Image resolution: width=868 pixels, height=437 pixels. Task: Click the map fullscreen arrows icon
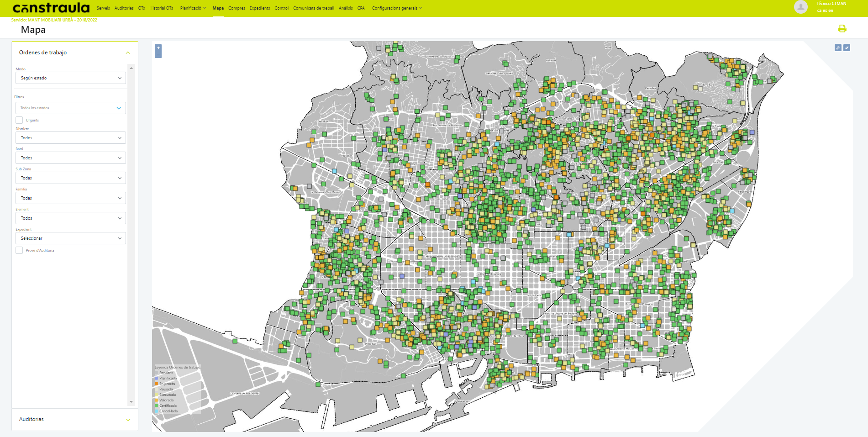(847, 48)
